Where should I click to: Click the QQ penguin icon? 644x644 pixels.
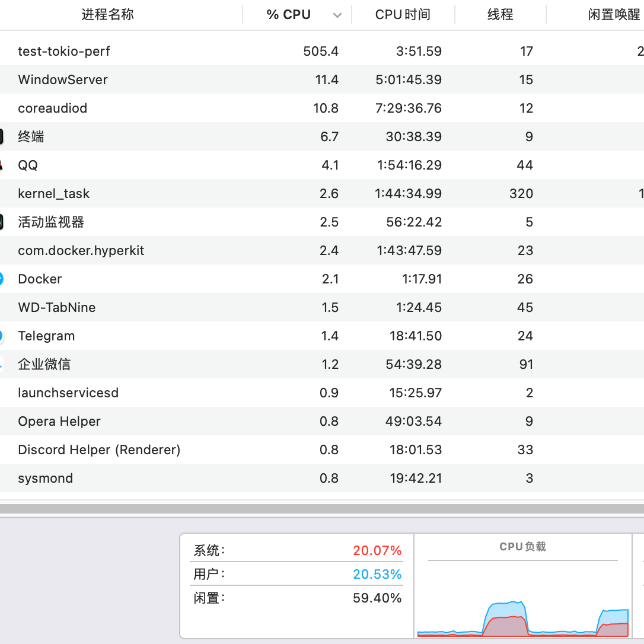click(1, 165)
